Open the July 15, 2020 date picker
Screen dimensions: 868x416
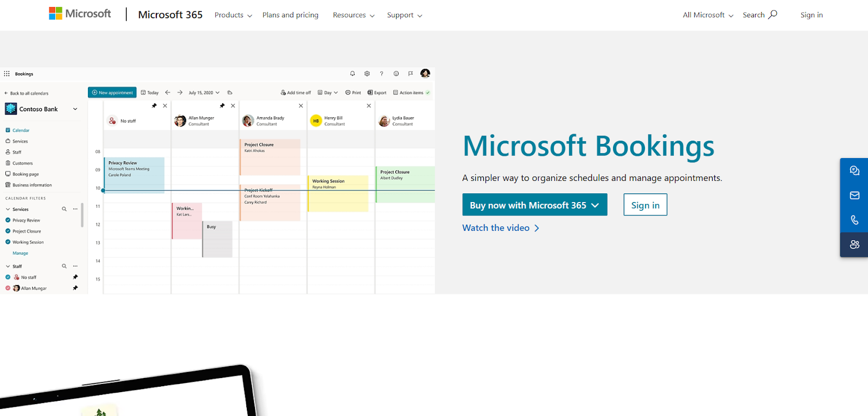click(x=204, y=92)
